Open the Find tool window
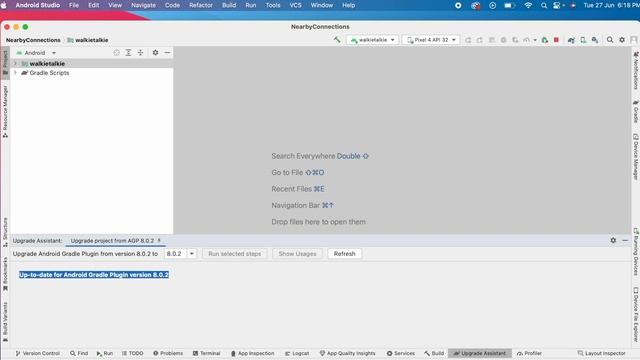The height and width of the screenshot is (360, 640). 79,353
